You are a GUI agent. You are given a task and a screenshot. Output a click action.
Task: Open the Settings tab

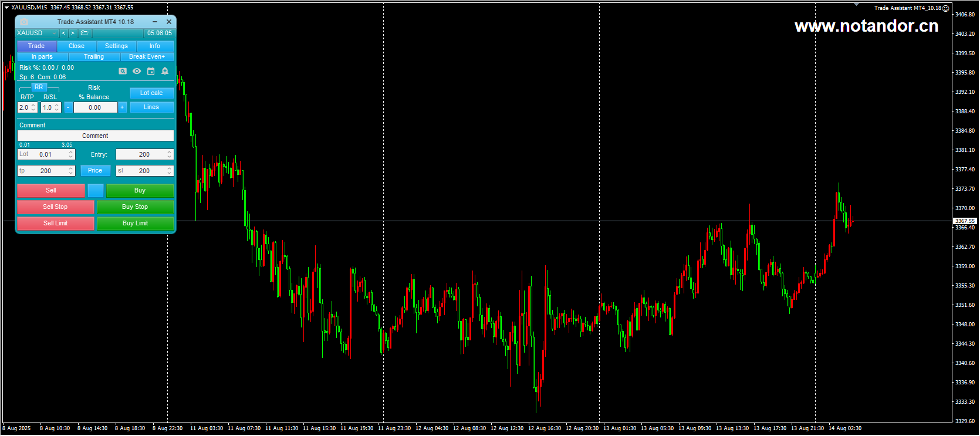(116, 46)
